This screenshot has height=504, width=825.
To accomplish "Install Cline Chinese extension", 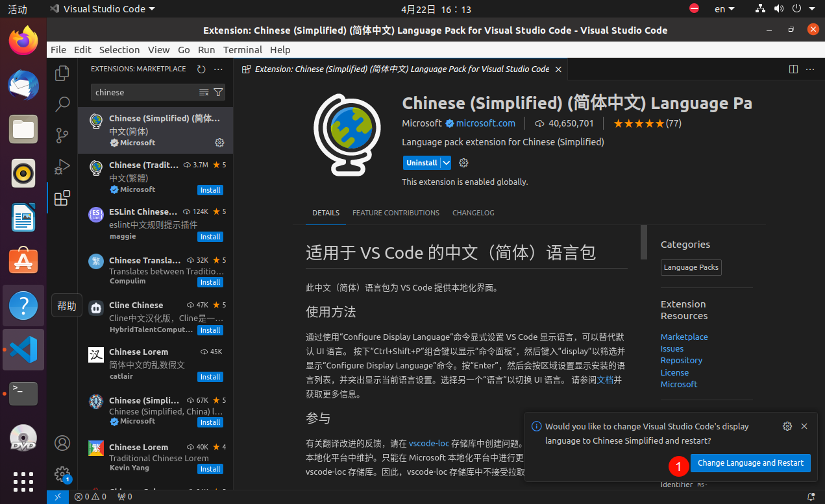I will tap(210, 330).
